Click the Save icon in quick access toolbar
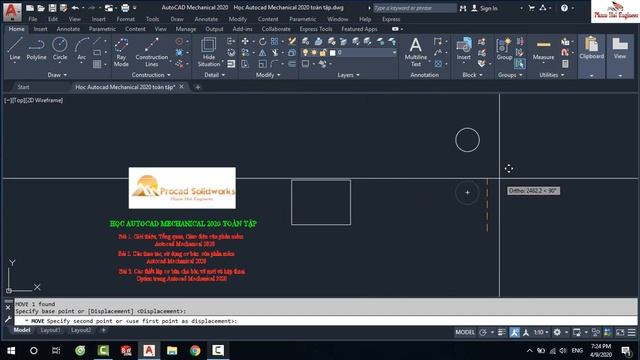This screenshot has width=640, height=360. click(x=52, y=8)
